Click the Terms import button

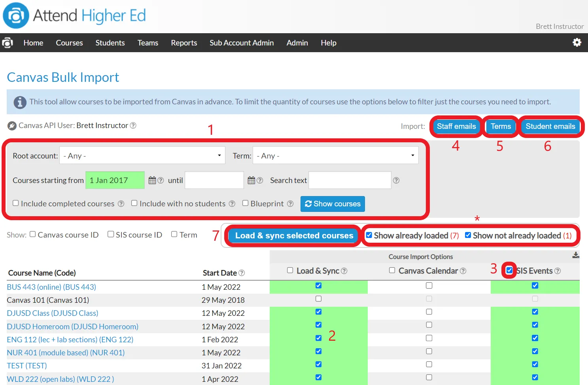coord(501,126)
